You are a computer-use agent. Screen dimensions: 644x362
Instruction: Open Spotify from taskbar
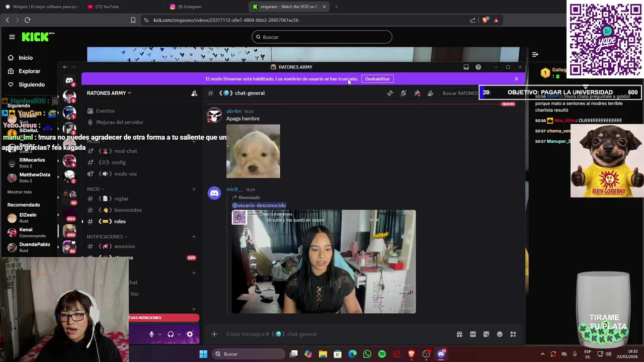(382, 354)
